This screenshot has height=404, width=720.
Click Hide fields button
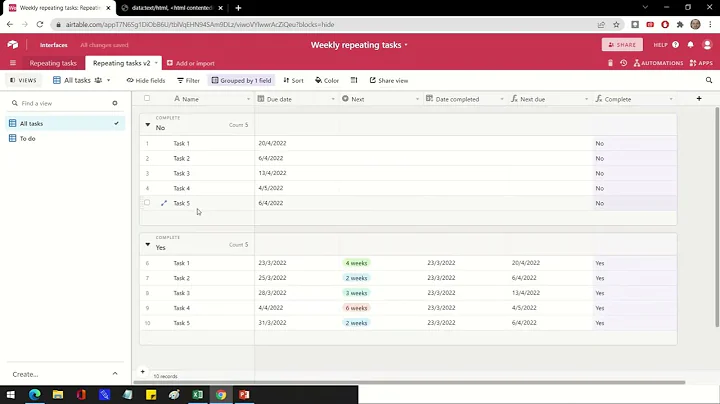(x=146, y=80)
